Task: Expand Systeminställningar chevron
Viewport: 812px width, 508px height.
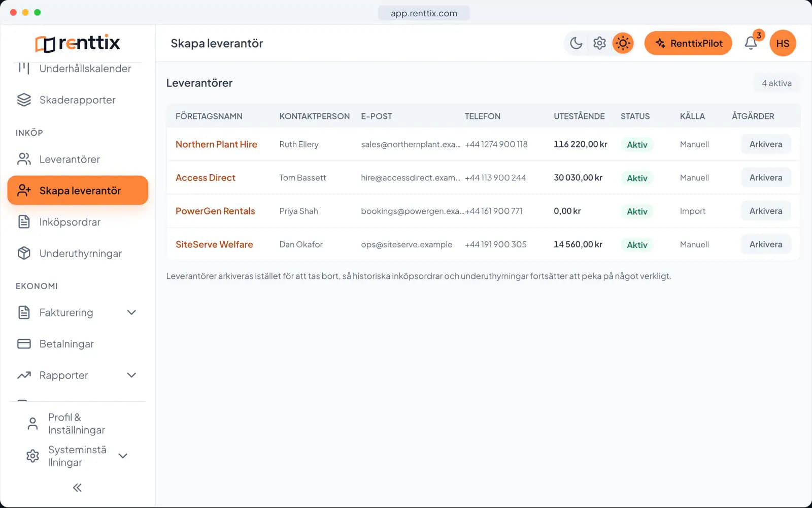Action: coord(123,456)
